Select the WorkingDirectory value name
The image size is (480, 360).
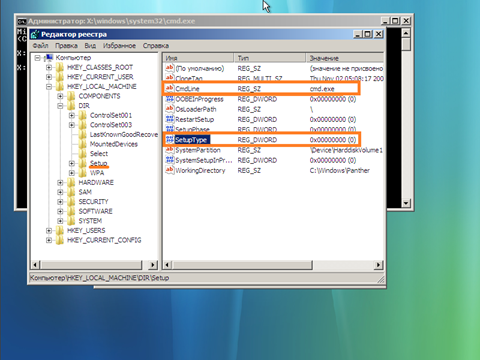200,171
